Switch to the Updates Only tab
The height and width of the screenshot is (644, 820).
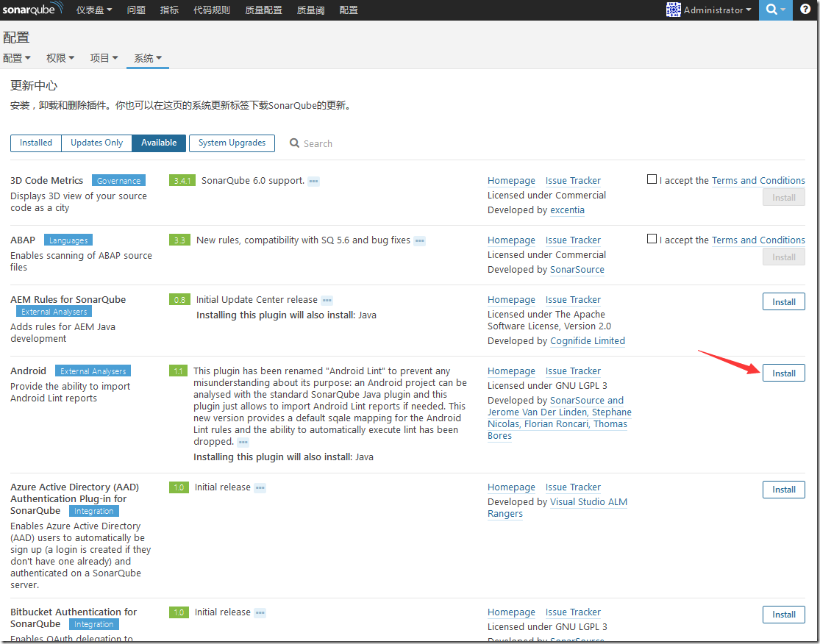[x=97, y=143]
